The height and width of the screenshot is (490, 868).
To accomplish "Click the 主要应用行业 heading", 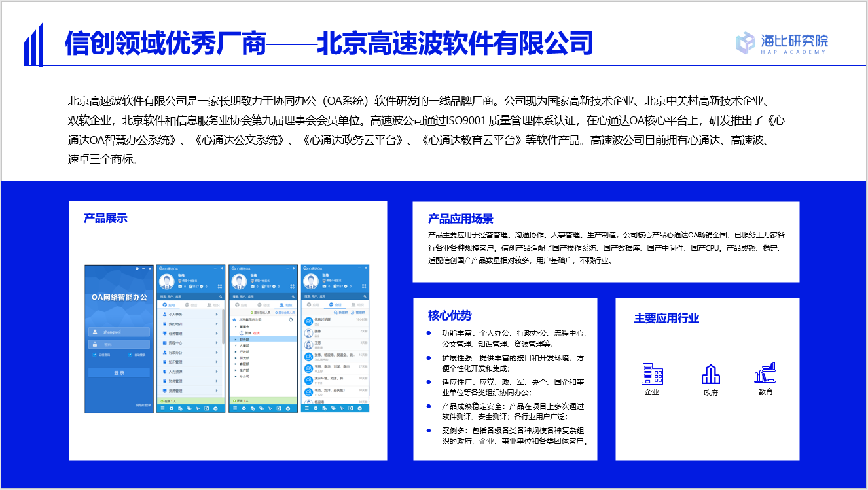I will 666,319.
